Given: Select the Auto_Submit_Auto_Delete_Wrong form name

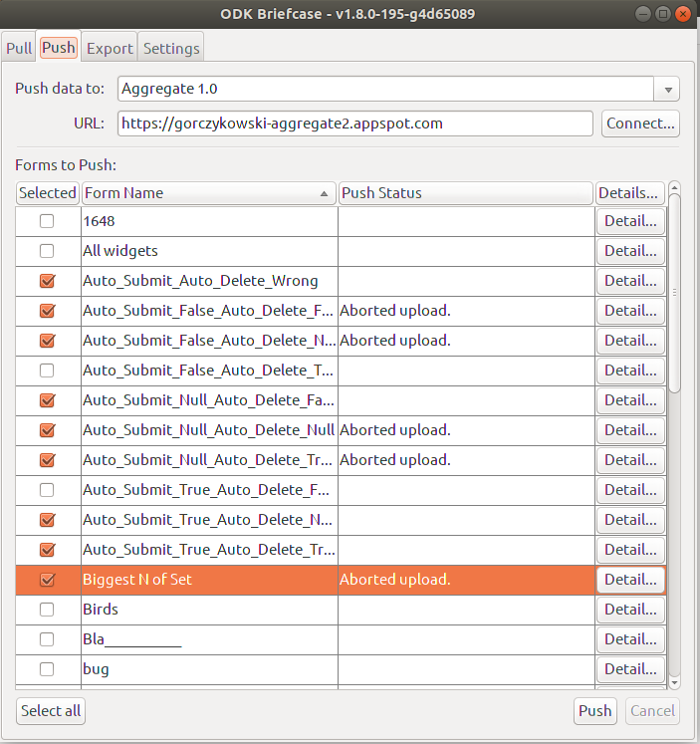Looking at the screenshot, I should point(200,281).
